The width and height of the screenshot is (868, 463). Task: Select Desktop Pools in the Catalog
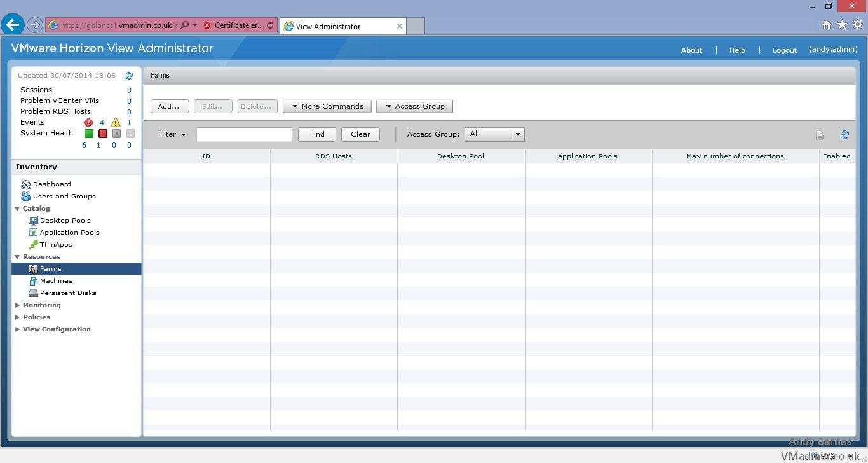point(65,221)
